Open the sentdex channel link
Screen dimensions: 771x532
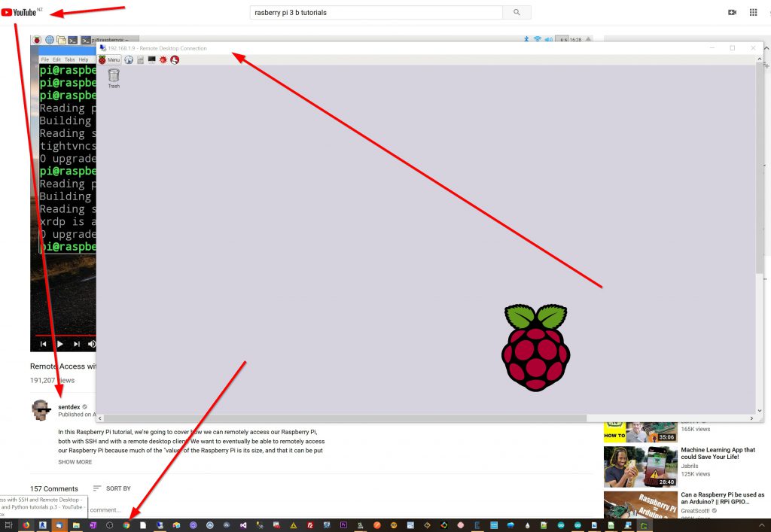pyautogui.click(x=69, y=406)
